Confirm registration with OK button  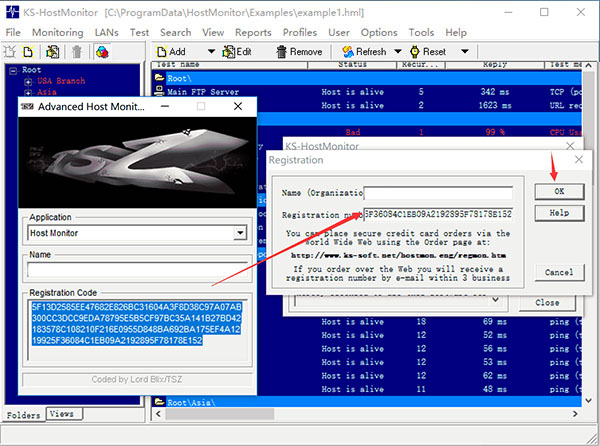coord(559,191)
